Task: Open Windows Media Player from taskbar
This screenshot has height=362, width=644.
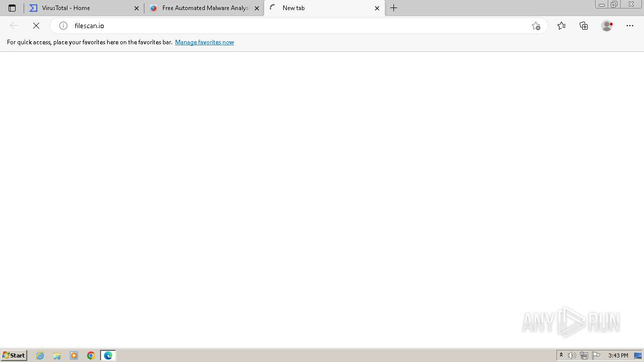Action: pyautogui.click(x=74, y=355)
